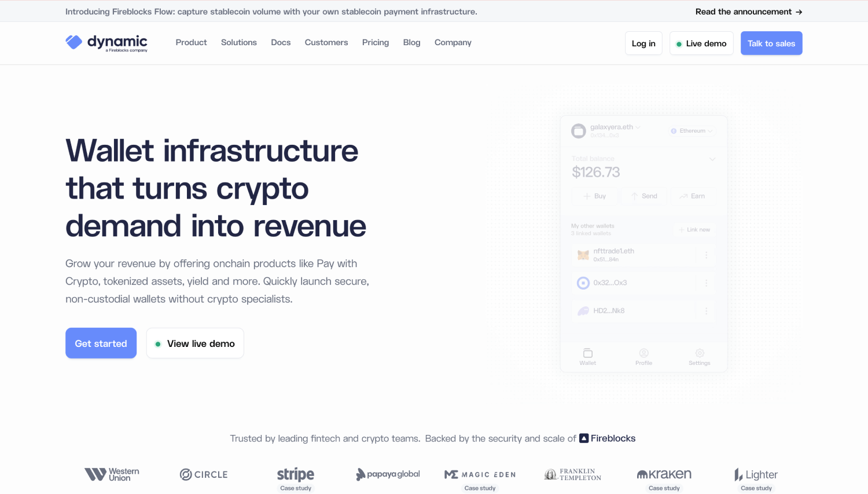This screenshot has width=868, height=494.
Task: Select the HD2...Nk8 wallet address
Action: (609, 311)
